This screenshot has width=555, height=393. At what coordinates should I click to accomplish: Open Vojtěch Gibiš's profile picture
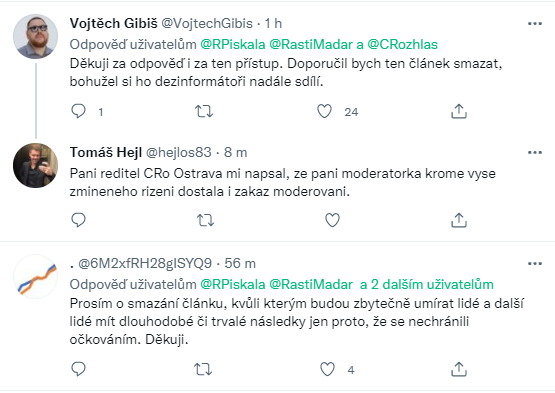click(35, 36)
